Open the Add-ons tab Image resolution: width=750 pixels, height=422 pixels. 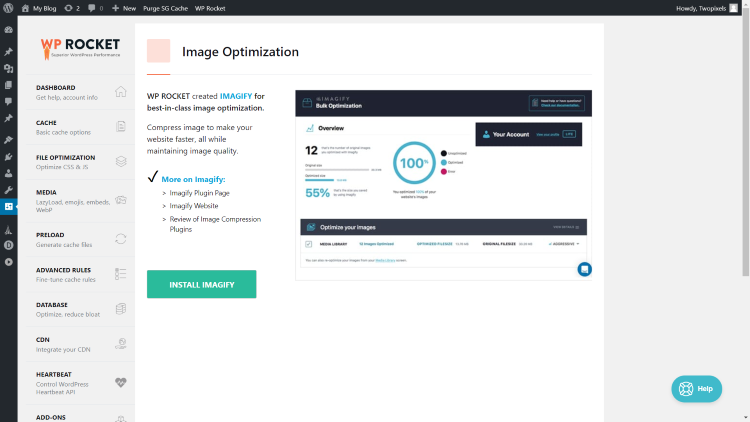pyautogui.click(x=80, y=414)
